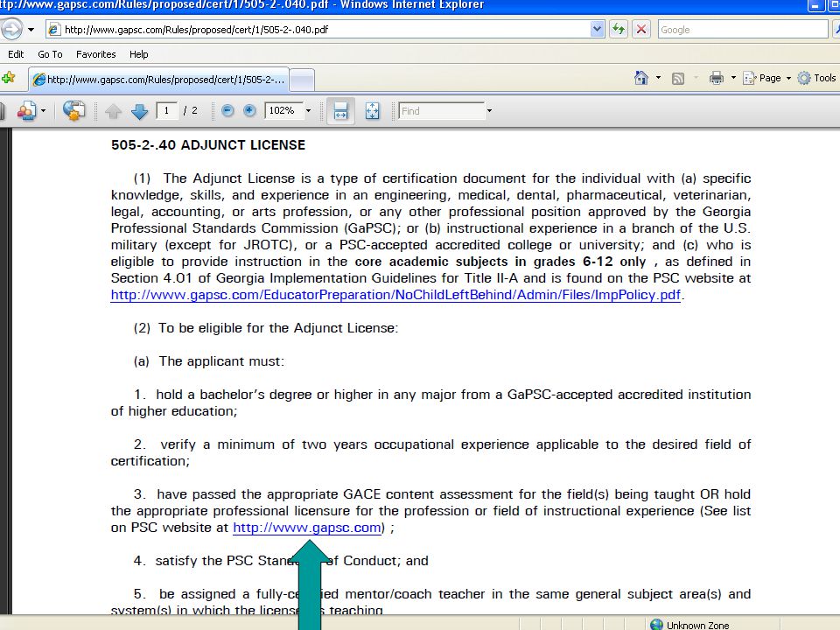840x630 pixels.
Task: Click the PDF next page down arrow
Action: pos(139,111)
